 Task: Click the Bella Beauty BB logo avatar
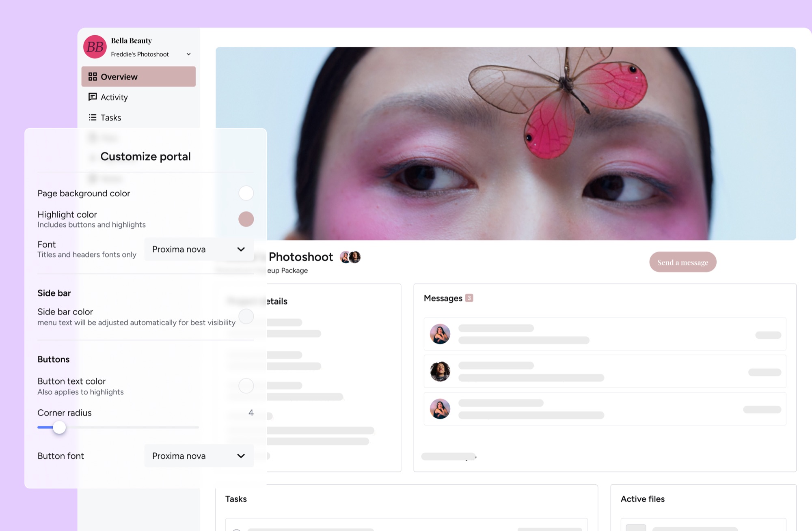click(x=95, y=47)
